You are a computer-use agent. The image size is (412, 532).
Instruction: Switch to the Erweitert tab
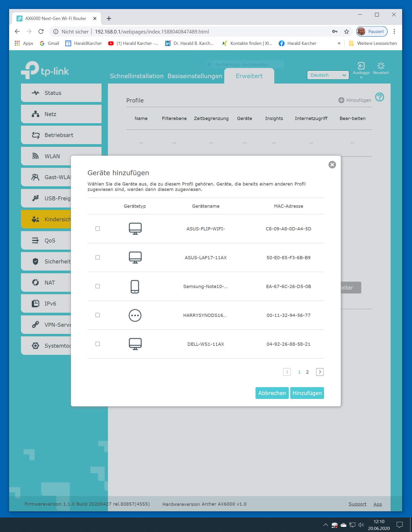tap(249, 76)
